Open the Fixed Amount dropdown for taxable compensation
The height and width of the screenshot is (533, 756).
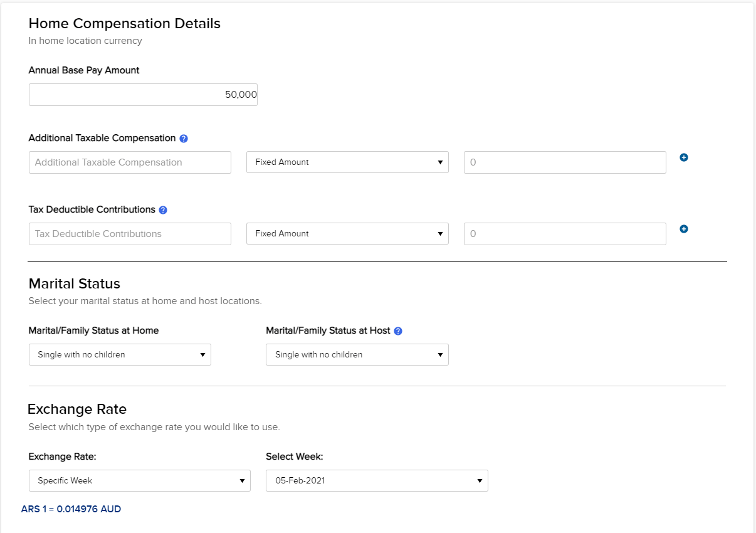(347, 162)
